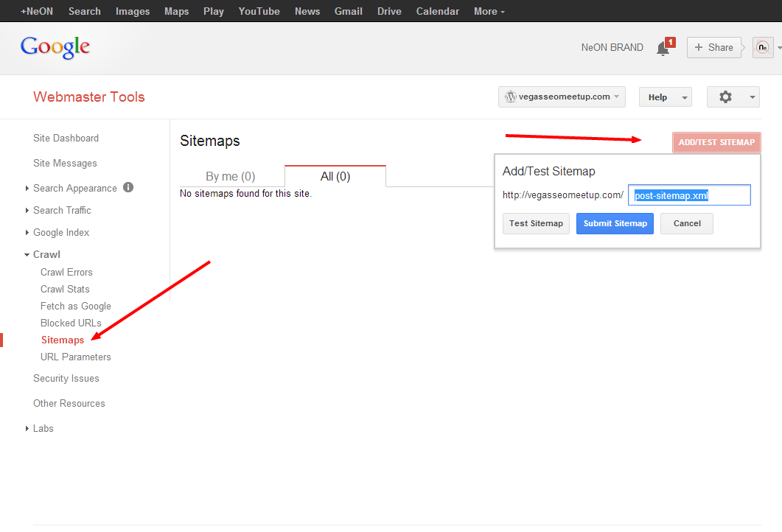The image size is (782, 532).
Task: Open the More menu in top bar
Action: coord(489,11)
